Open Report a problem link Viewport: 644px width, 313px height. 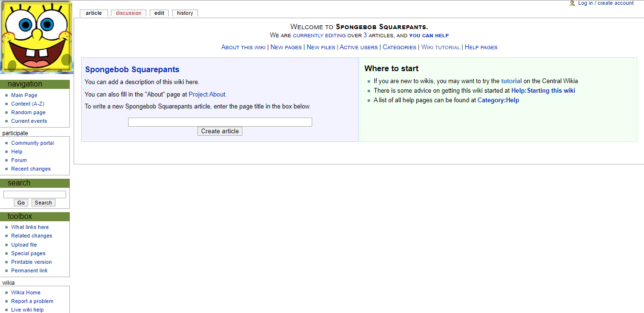pyautogui.click(x=33, y=302)
